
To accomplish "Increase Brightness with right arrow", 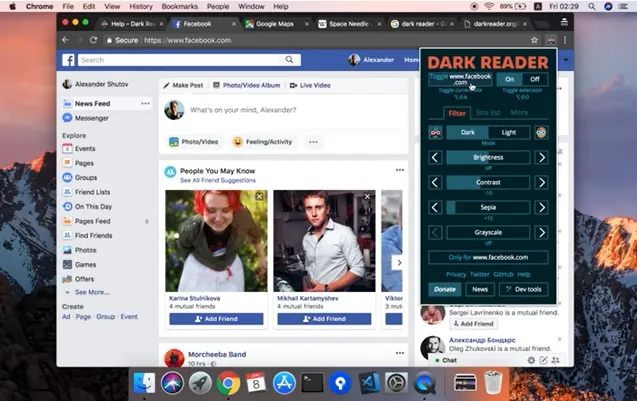I will point(542,158).
